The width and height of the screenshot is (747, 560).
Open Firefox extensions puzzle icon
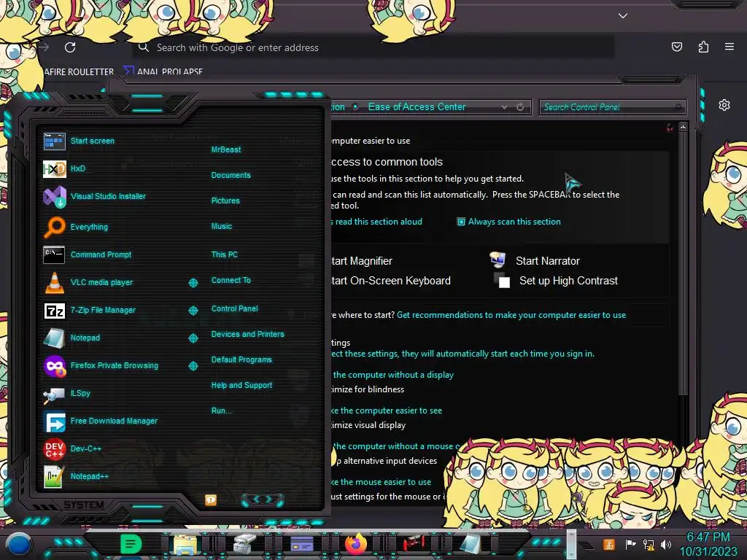(x=703, y=47)
